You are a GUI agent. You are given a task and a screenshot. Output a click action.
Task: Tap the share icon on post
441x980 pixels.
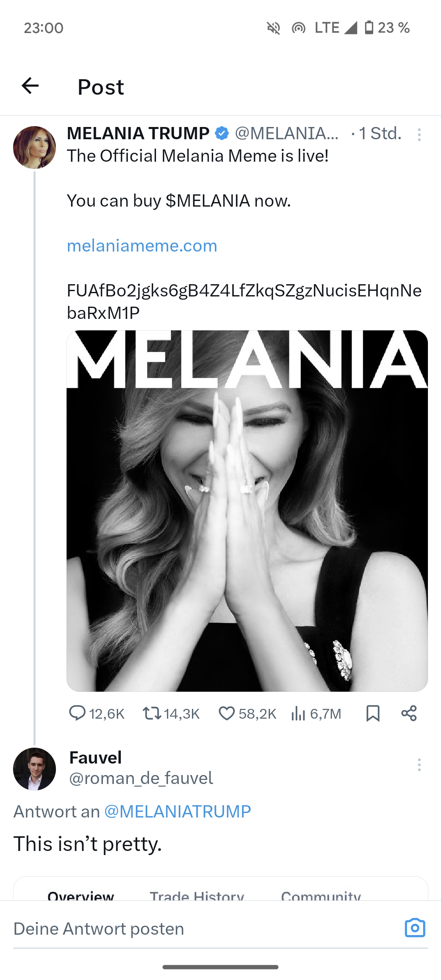coord(409,713)
